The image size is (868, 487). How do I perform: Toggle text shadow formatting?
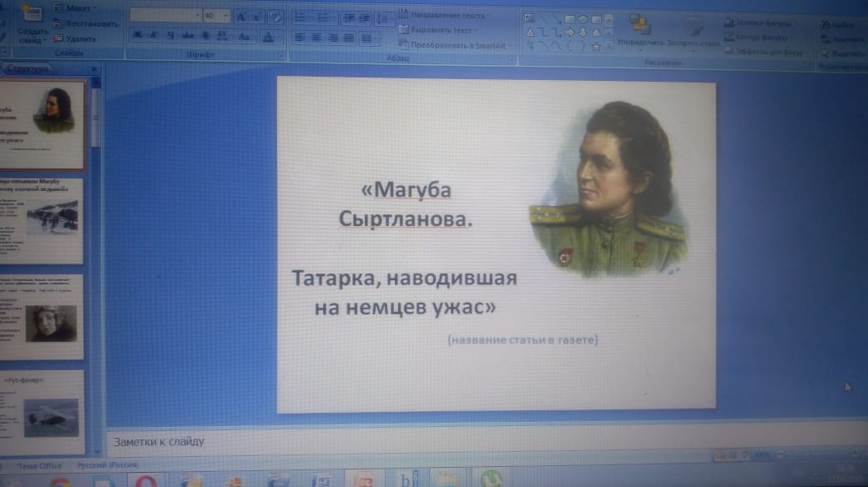pyautogui.click(x=205, y=36)
